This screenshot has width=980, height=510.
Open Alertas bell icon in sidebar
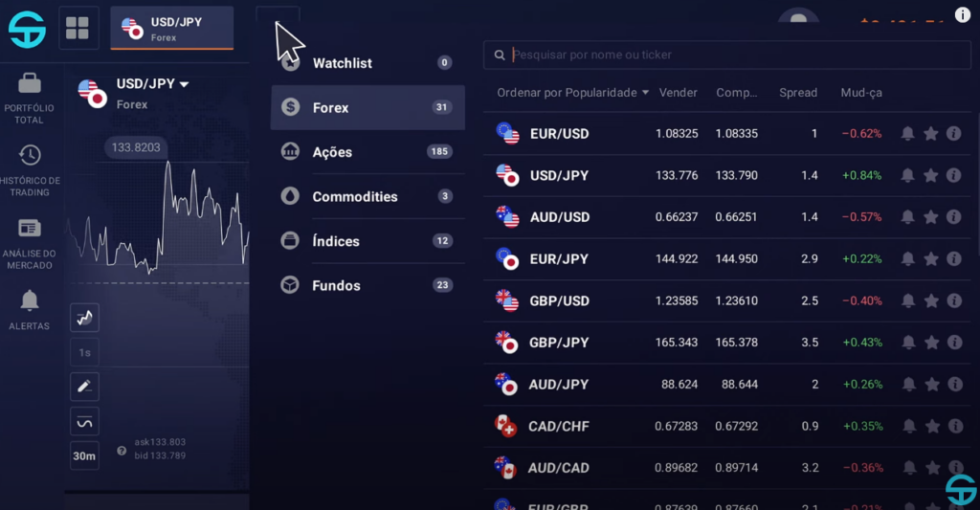pyautogui.click(x=30, y=300)
